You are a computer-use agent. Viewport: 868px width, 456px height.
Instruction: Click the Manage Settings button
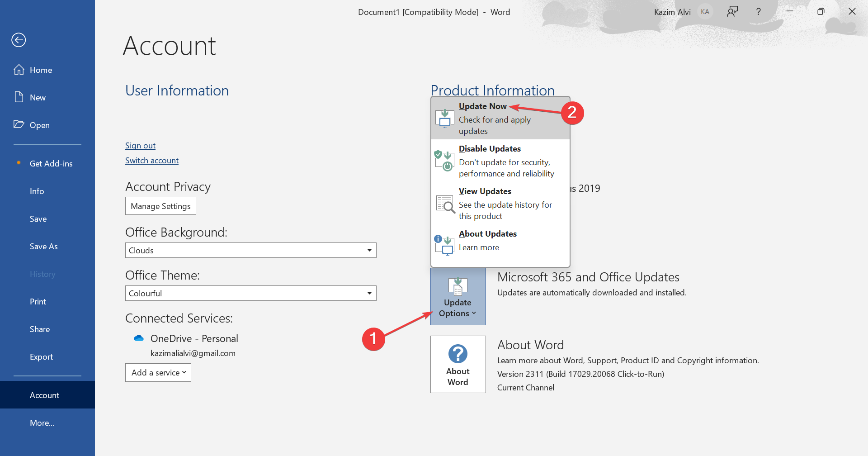click(160, 206)
